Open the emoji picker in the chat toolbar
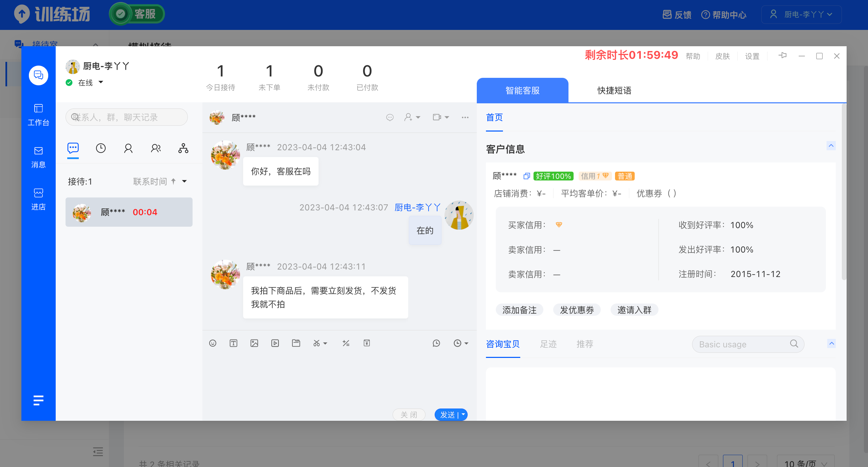The height and width of the screenshot is (467, 868). click(213, 343)
